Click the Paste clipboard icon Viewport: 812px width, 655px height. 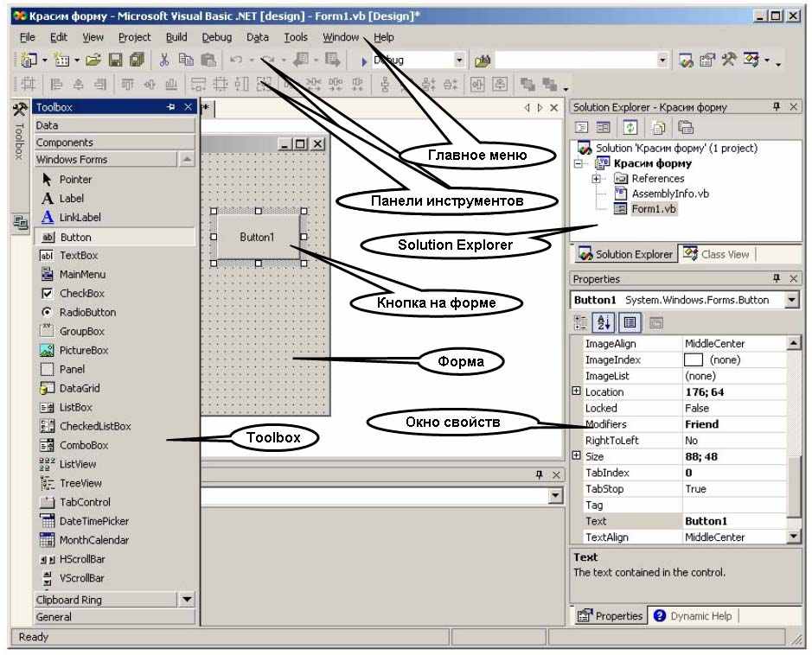pos(208,60)
